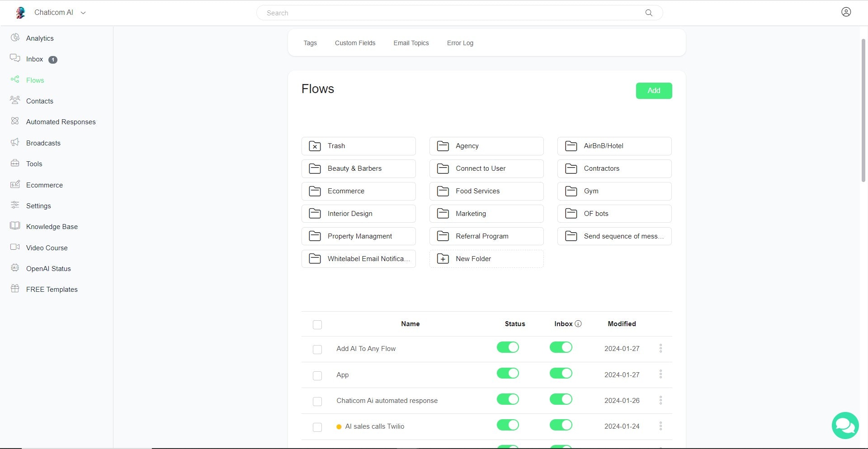This screenshot has height=449, width=868.
Task: Click the Broadcasts megaphone icon
Action: (x=15, y=143)
